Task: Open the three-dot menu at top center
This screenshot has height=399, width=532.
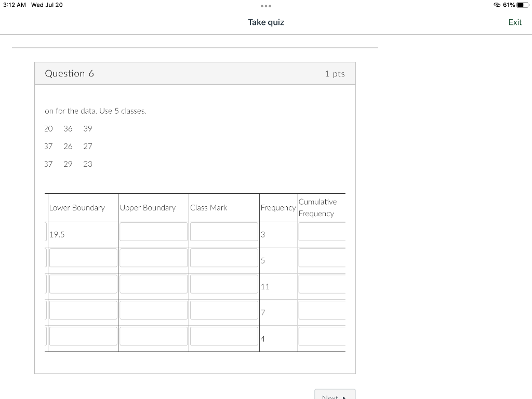Action: 266,7
